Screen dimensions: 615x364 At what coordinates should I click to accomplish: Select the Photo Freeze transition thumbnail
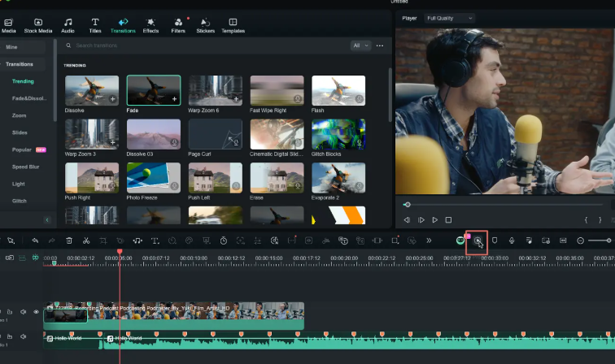(x=154, y=177)
